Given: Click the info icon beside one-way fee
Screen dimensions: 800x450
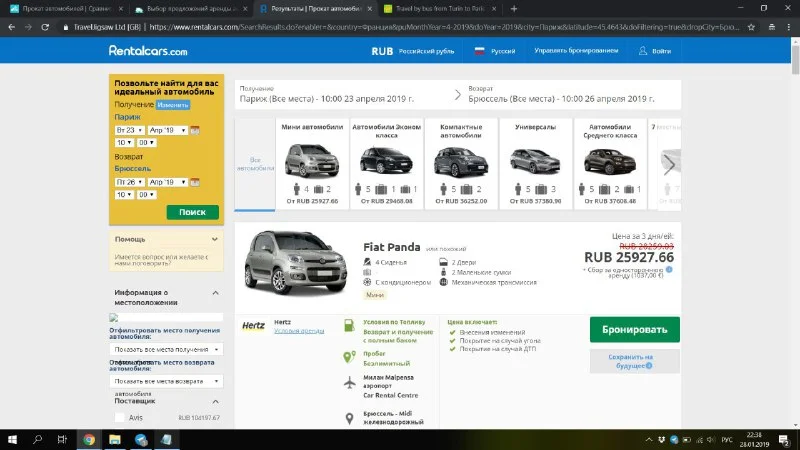Looking at the screenshot, I should click(669, 270).
